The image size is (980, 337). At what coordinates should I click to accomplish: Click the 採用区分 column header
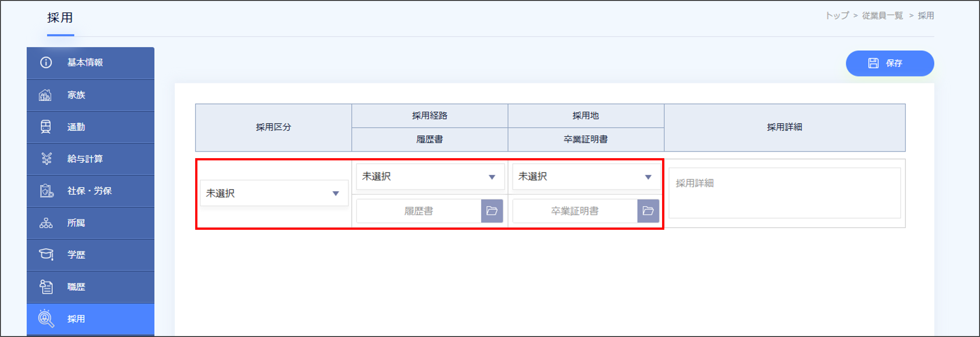(x=273, y=127)
